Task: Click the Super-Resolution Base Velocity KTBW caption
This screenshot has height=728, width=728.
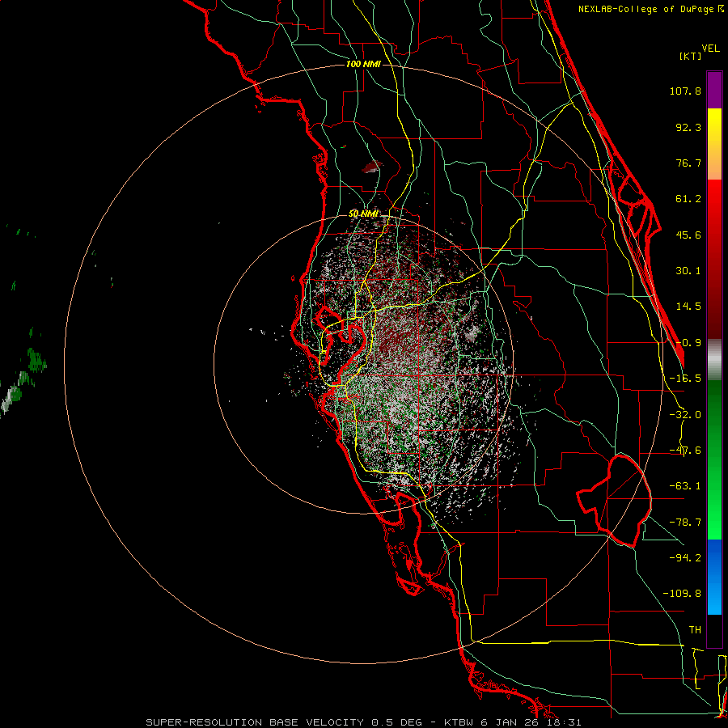Action: point(363,722)
